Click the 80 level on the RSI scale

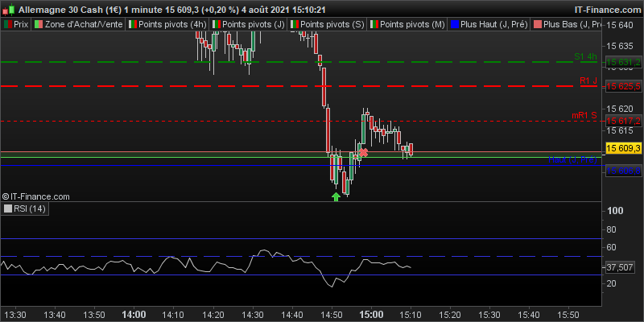point(613,229)
